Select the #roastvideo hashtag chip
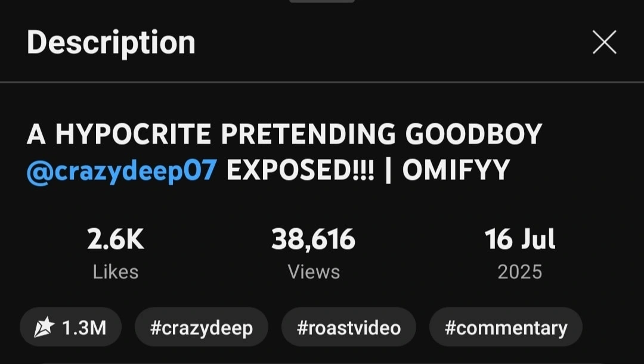The image size is (644, 364). [x=349, y=327]
